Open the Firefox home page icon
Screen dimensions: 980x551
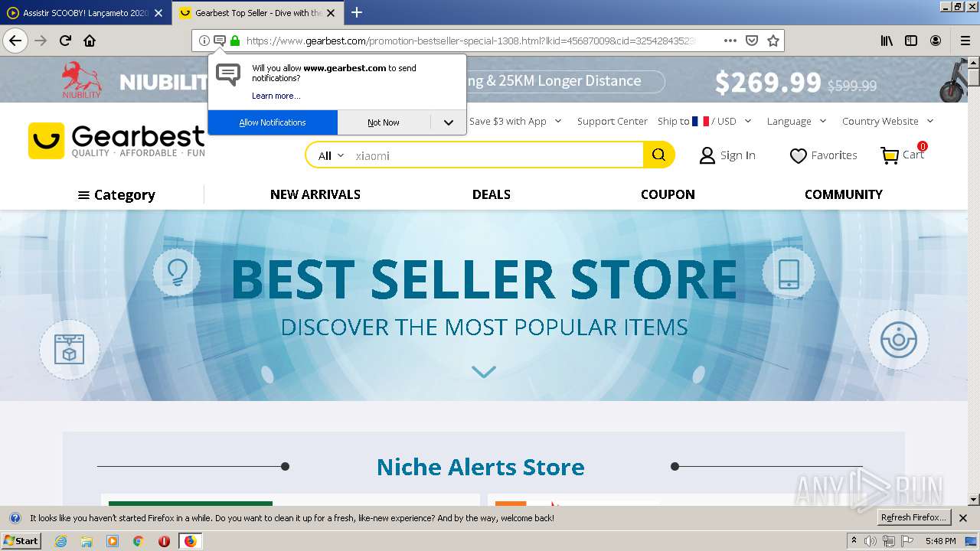pyautogui.click(x=90, y=41)
